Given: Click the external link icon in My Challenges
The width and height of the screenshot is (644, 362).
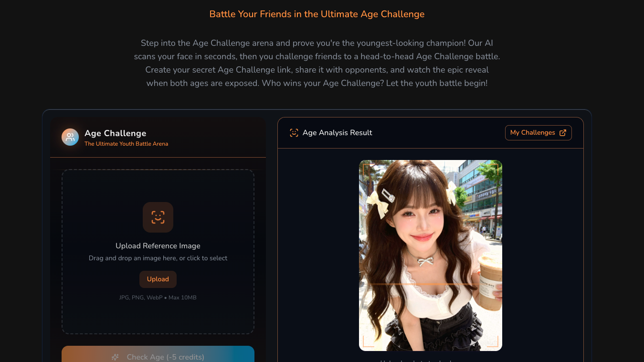Looking at the screenshot, I should tap(563, 133).
